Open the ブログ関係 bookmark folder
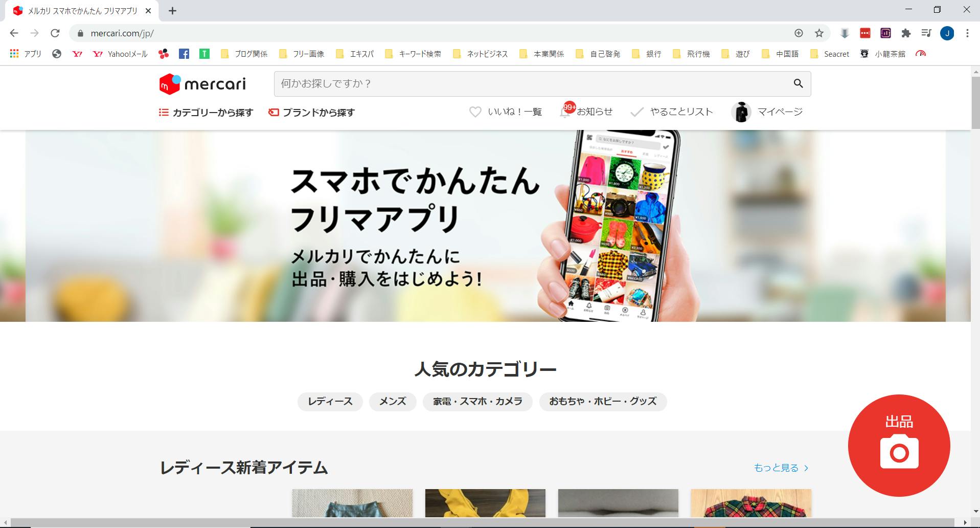This screenshot has width=980, height=528. (x=244, y=54)
